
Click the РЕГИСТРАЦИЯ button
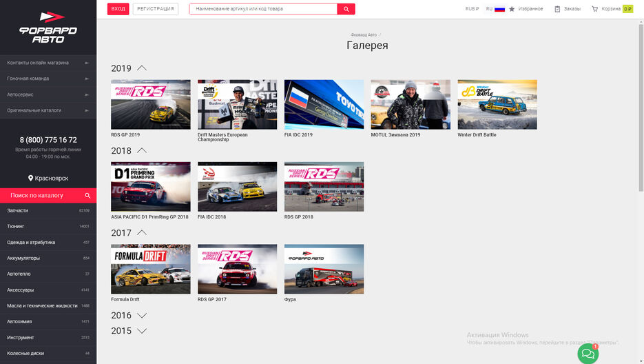click(155, 9)
